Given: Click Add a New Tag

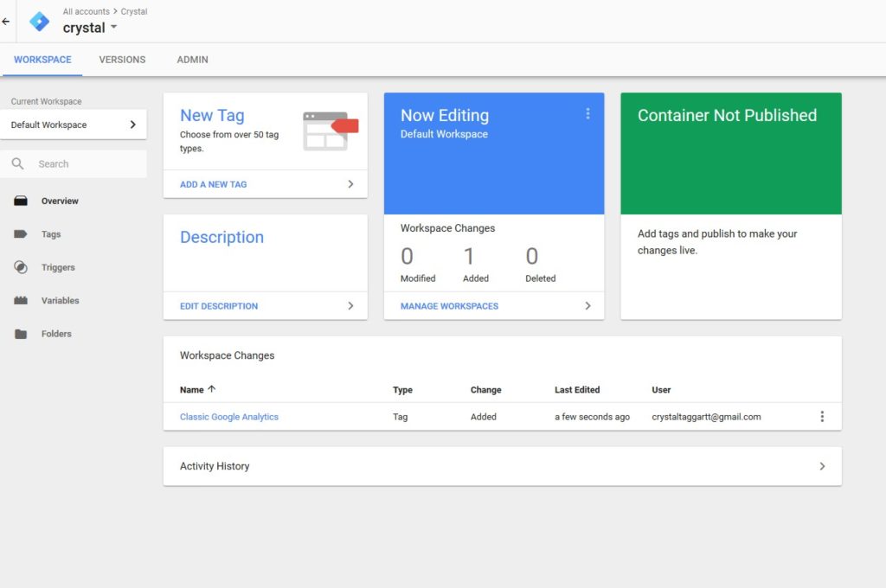Looking at the screenshot, I should click(213, 184).
